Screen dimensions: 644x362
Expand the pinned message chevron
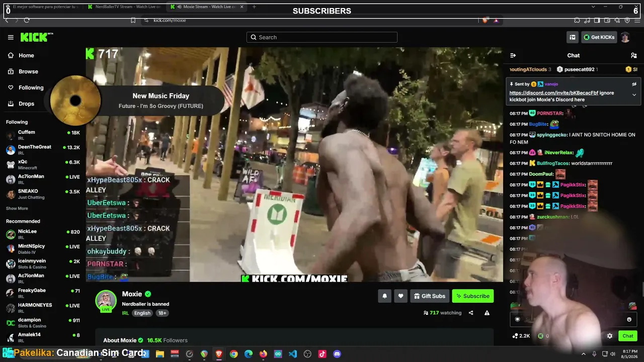tap(634, 95)
